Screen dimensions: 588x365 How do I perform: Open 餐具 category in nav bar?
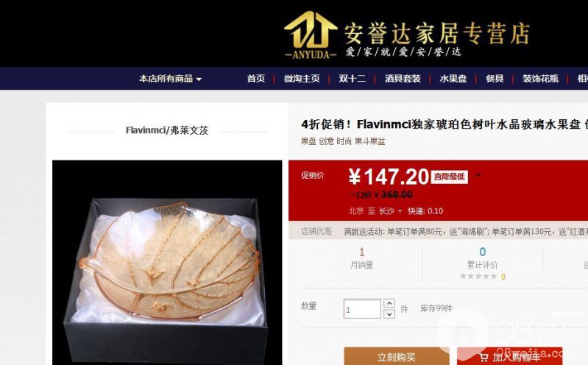point(495,79)
